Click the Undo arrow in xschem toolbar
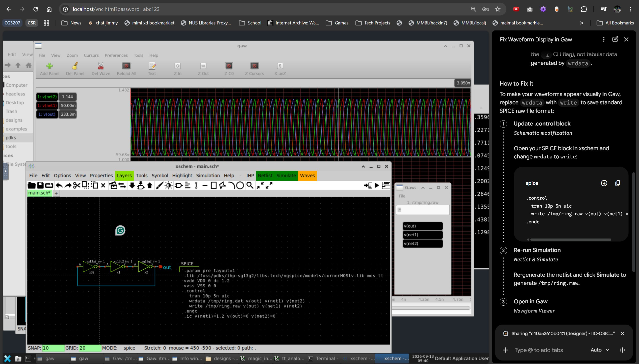The width and height of the screenshot is (639, 364). pos(59,185)
